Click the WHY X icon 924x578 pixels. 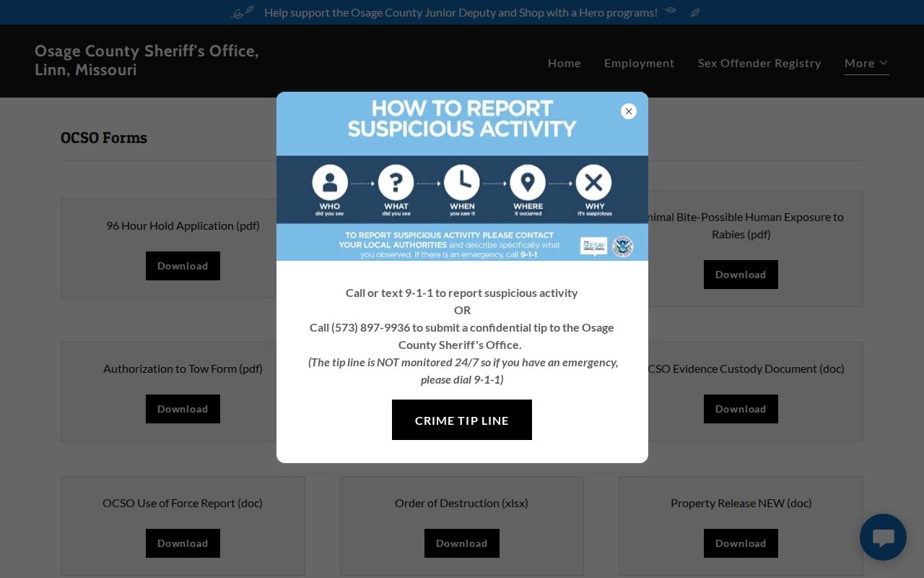coord(594,182)
